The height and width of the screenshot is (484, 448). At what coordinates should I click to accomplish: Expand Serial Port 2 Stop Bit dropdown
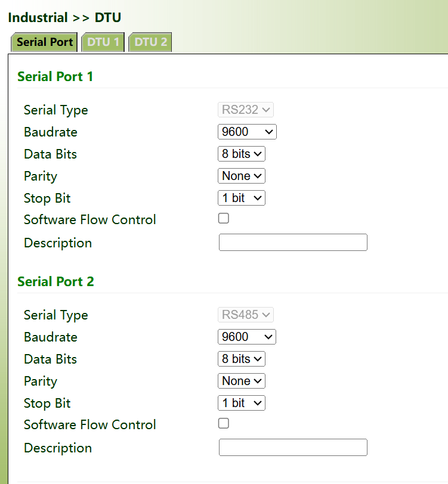pyautogui.click(x=241, y=403)
